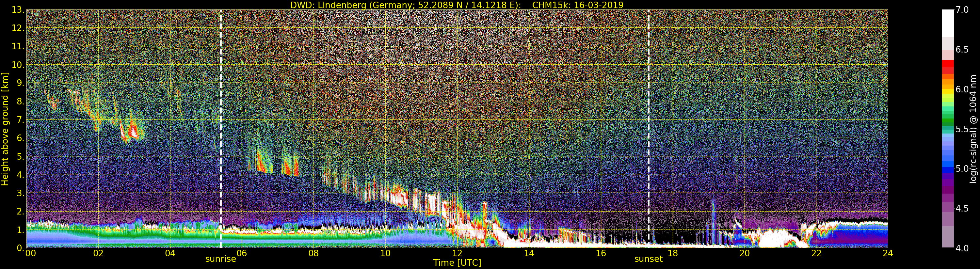Click the '24' time tick label

[888, 253]
